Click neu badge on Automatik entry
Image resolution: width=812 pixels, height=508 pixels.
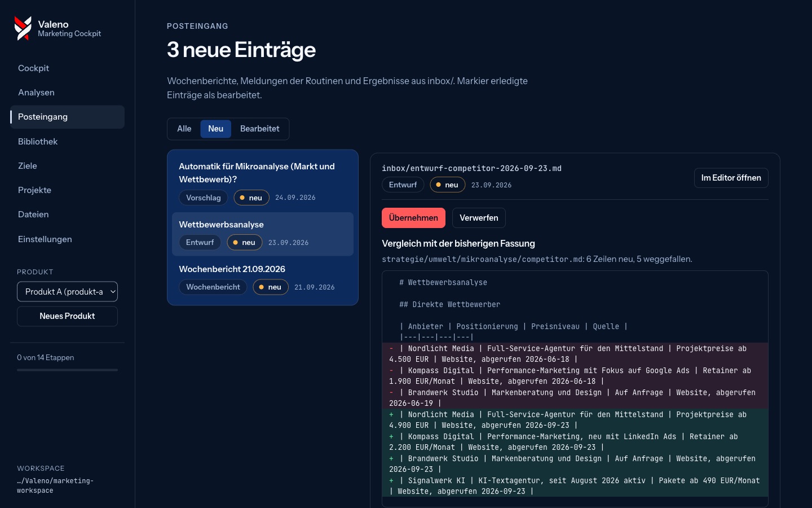coord(251,198)
